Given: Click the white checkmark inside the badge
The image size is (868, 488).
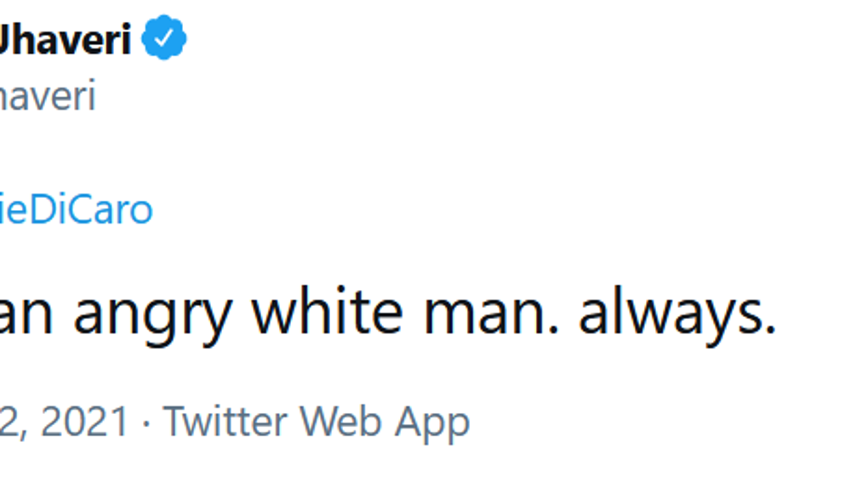Looking at the screenshot, I should pos(164,39).
